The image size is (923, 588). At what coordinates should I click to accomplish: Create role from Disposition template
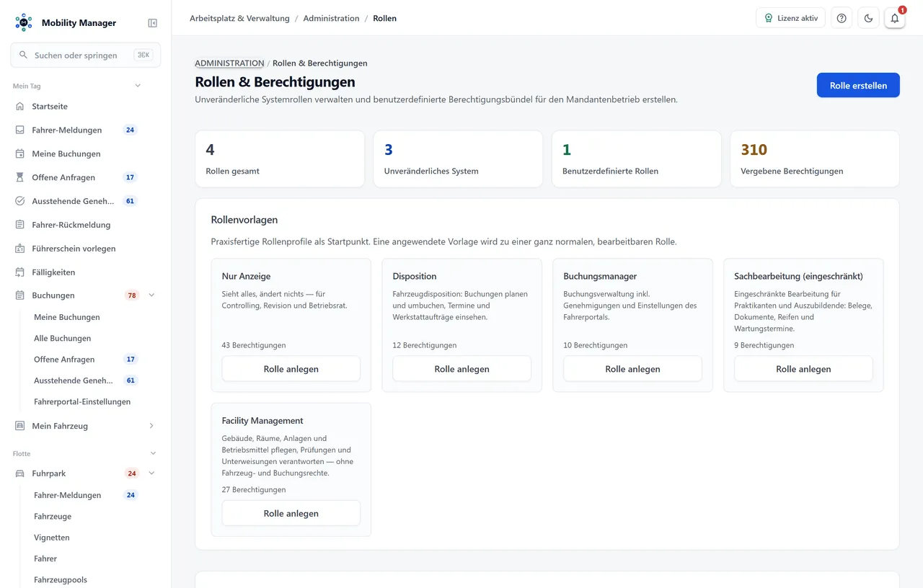tap(462, 369)
